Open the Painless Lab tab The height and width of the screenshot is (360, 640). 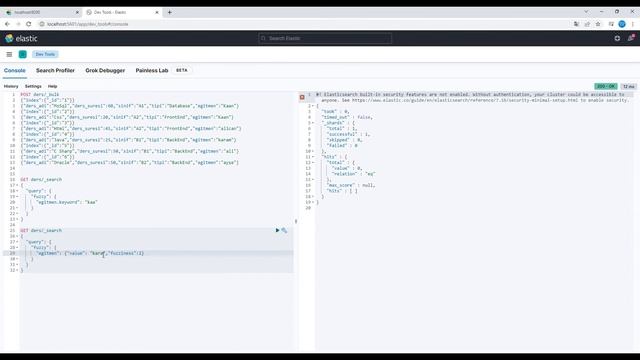pyautogui.click(x=152, y=71)
